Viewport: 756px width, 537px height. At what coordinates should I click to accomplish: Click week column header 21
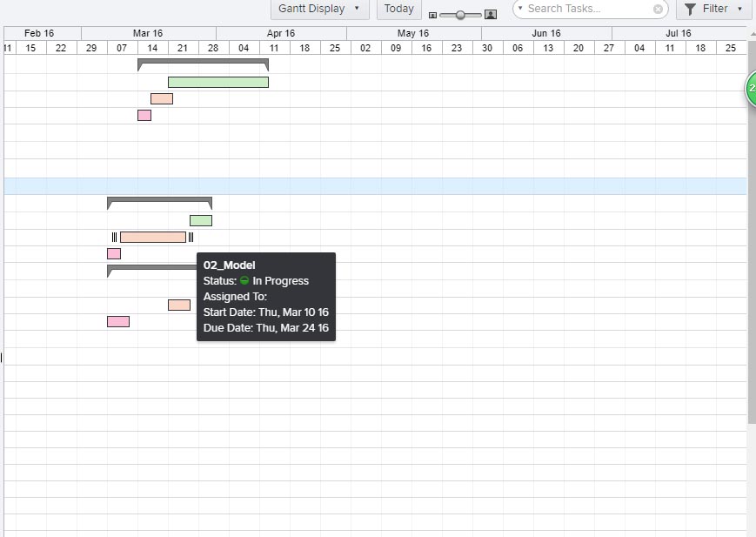tap(183, 48)
